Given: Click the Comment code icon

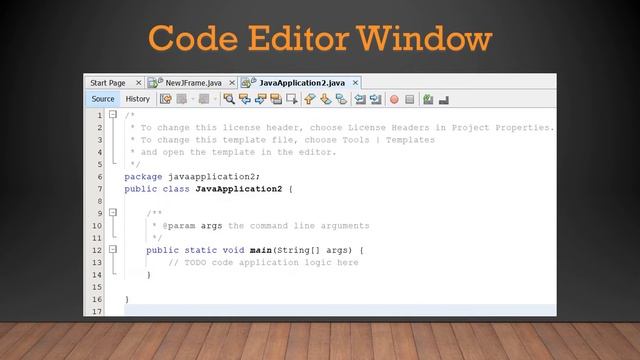Looking at the screenshot, I should pyautogui.click(x=428, y=99).
